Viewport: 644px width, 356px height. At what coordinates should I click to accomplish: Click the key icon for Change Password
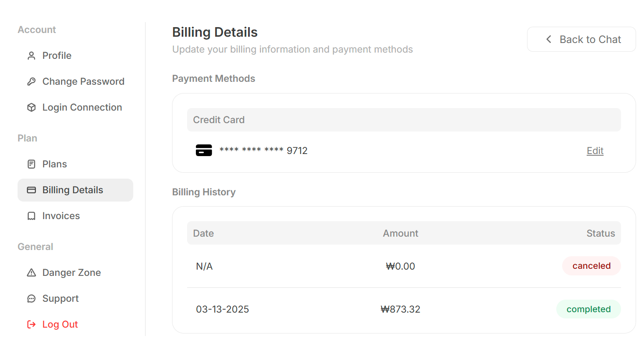coord(31,81)
